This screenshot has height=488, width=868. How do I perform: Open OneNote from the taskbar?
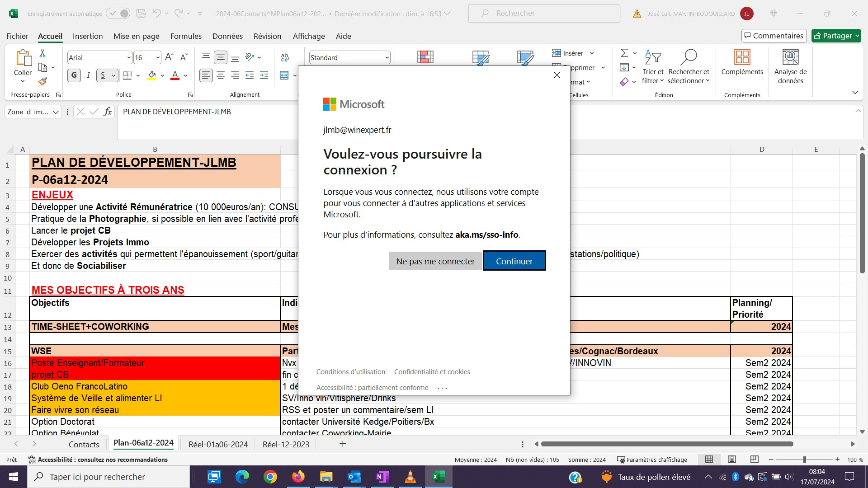coord(382,477)
